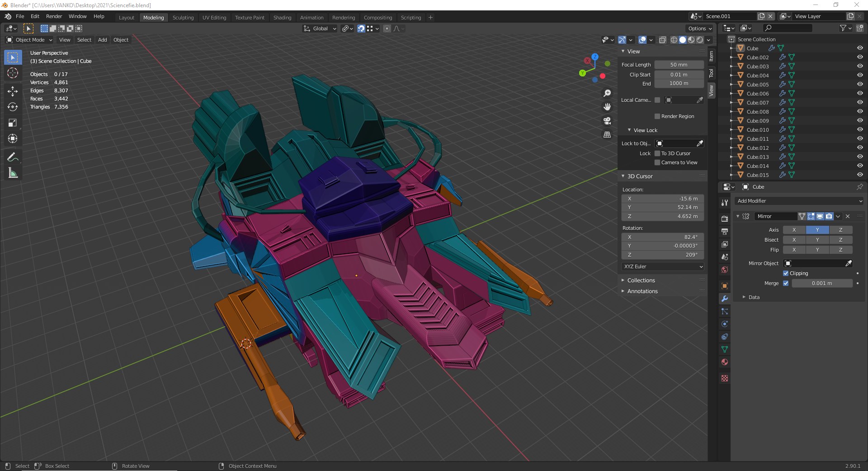Activate the Rotate tool
The width and height of the screenshot is (868, 471).
[13, 107]
